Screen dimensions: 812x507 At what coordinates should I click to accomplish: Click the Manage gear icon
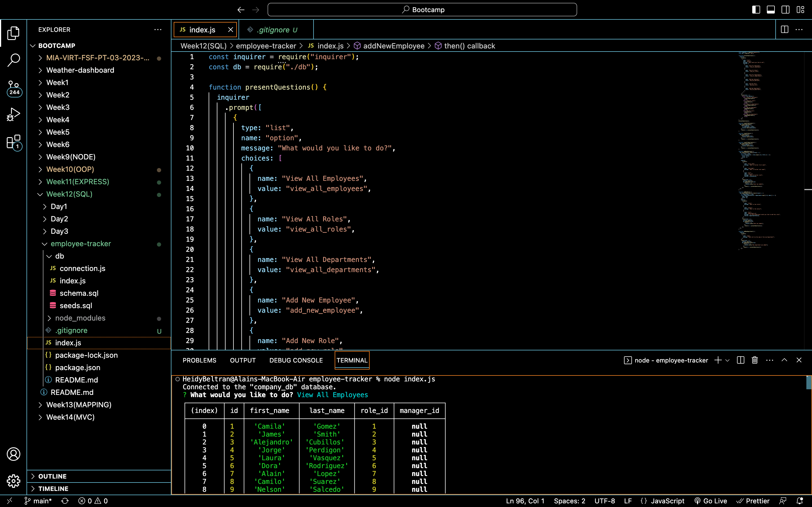pyautogui.click(x=14, y=481)
